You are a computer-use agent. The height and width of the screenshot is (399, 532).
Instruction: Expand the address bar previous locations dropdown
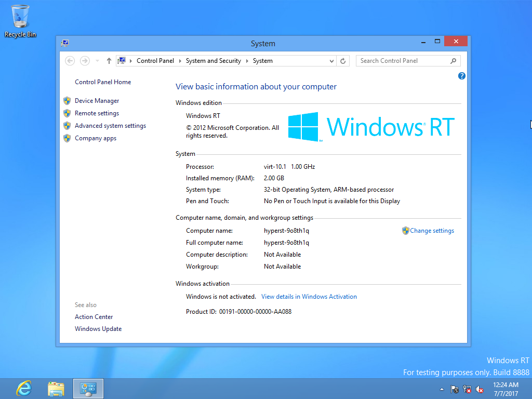(x=332, y=61)
